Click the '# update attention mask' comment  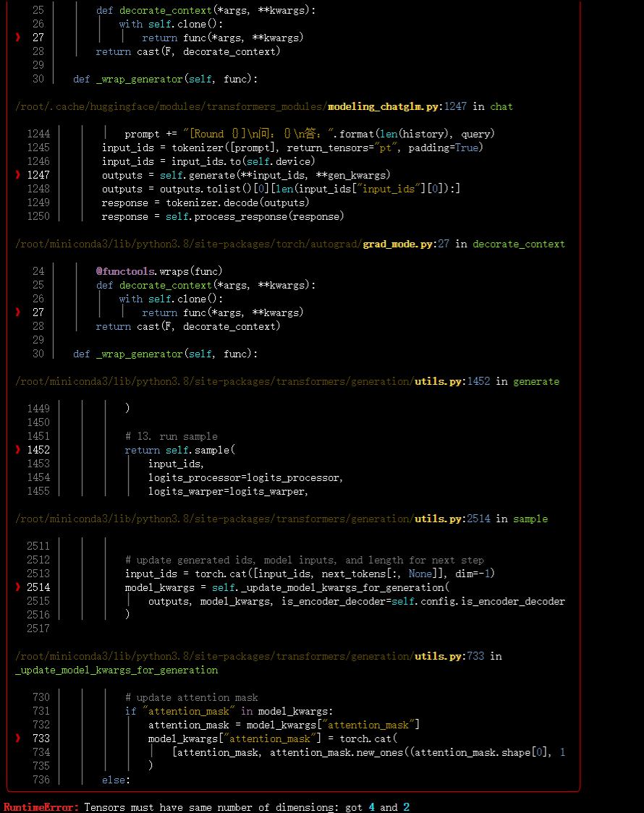click(191, 697)
